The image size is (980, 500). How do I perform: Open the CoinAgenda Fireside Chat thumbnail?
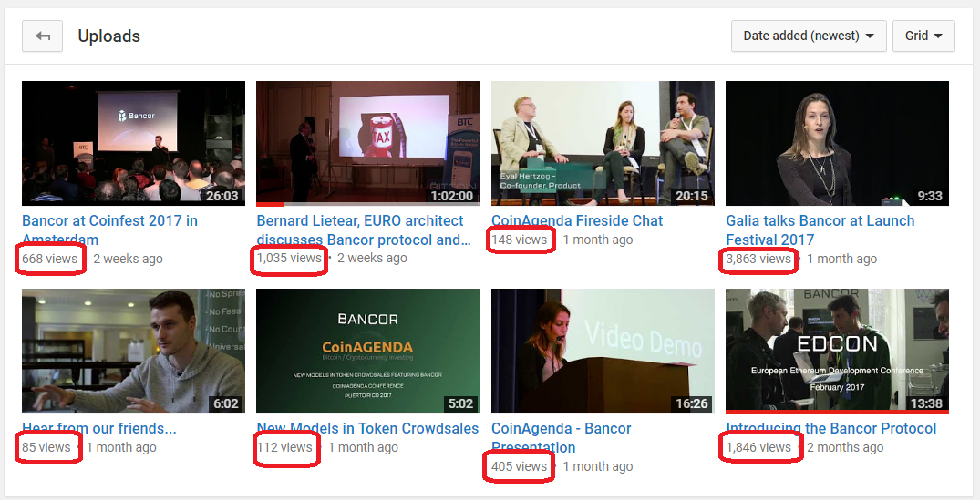click(603, 143)
